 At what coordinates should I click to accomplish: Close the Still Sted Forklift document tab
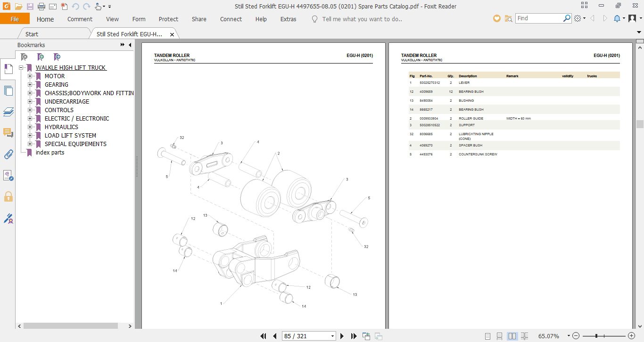click(172, 34)
